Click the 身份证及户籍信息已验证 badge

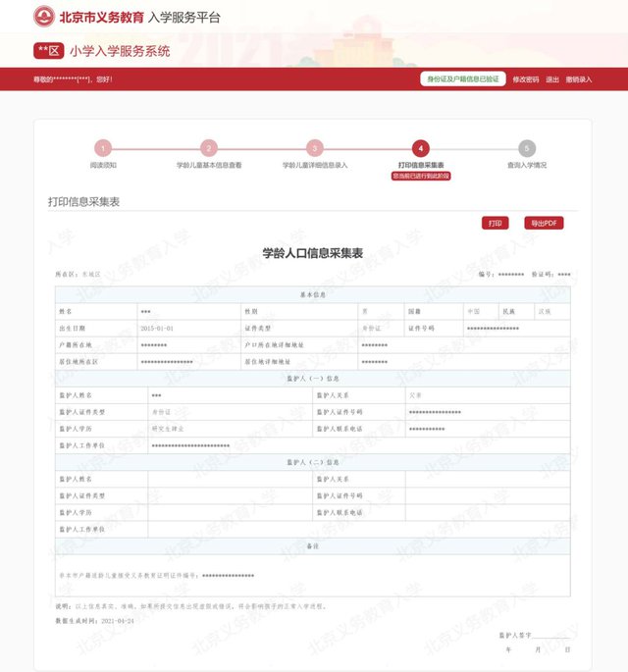(462, 79)
